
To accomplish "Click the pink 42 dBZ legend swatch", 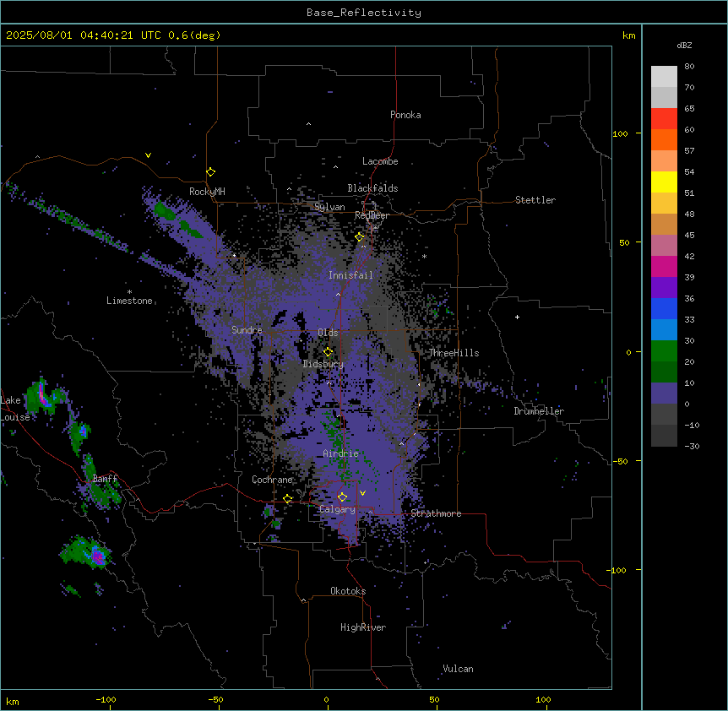I will pyautogui.click(x=664, y=245).
